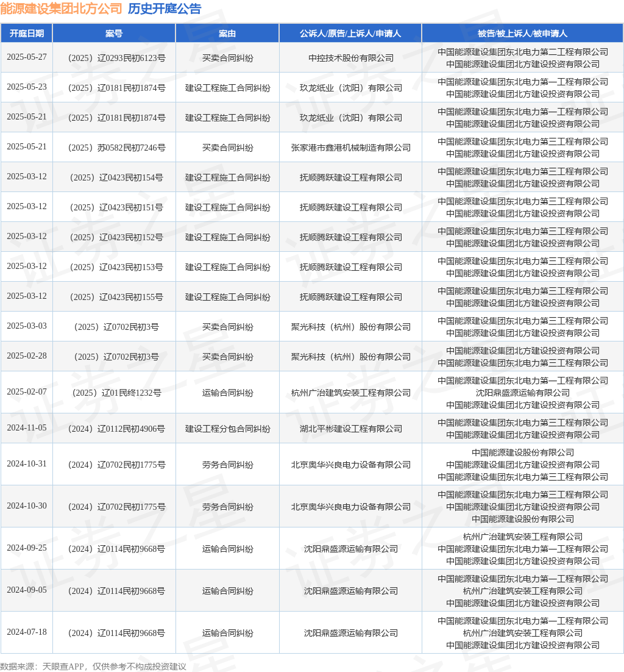Click defendant 中国能源建设集团东北电力第二工程有限公司
This screenshot has height=672, width=624.
tap(522, 52)
